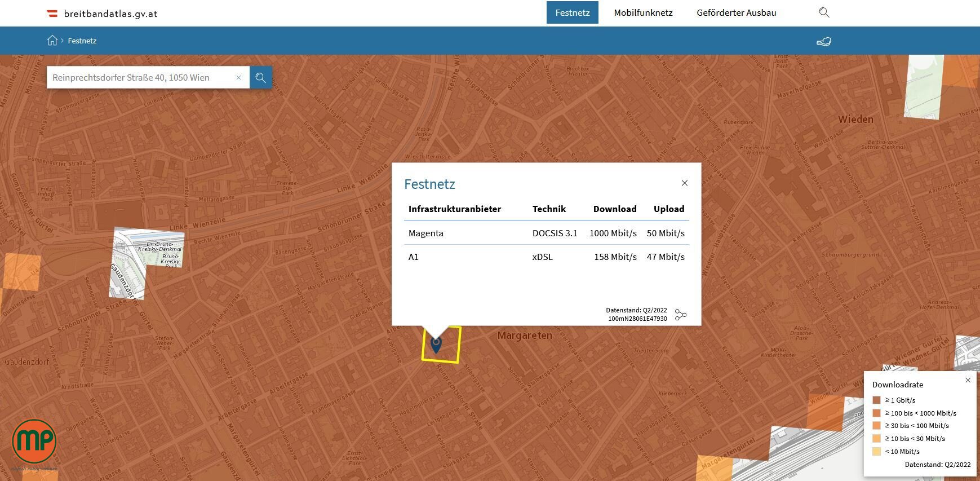Clear the address search field
Image resolution: width=980 pixels, height=481 pixels.
[238, 78]
